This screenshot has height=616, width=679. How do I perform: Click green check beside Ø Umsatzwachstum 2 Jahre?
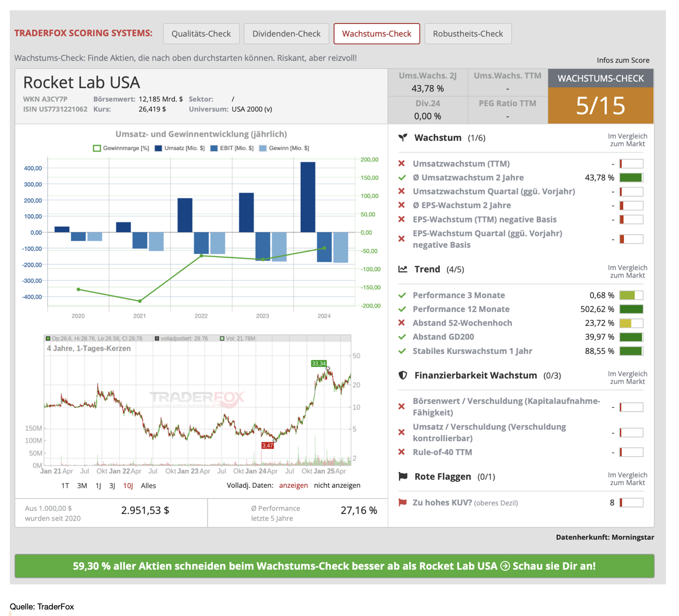pos(402,178)
